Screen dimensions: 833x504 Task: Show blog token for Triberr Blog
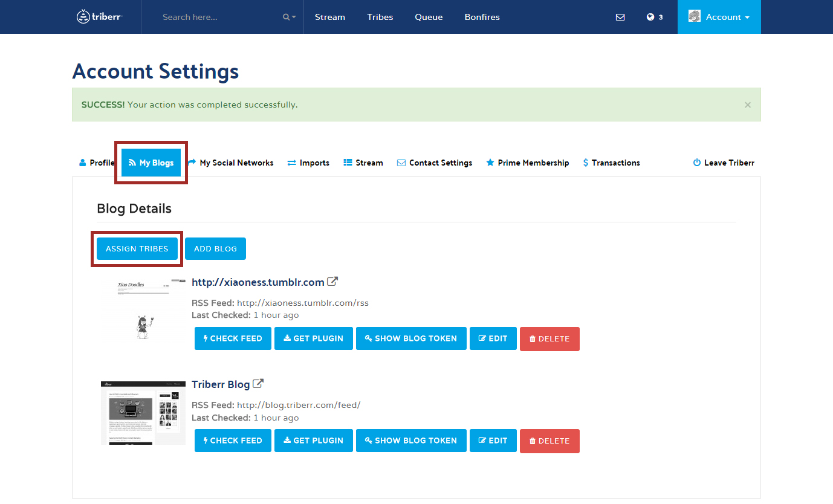coord(411,441)
